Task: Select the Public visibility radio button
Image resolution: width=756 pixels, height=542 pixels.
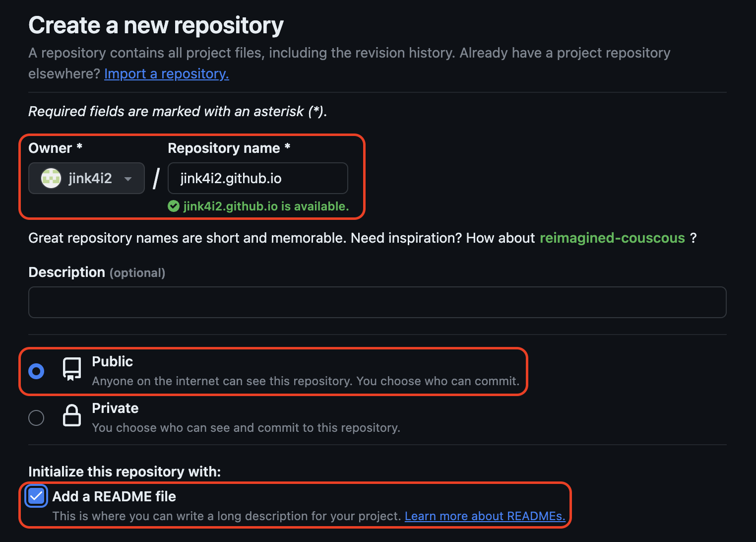Action: pyautogui.click(x=36, y=371)
